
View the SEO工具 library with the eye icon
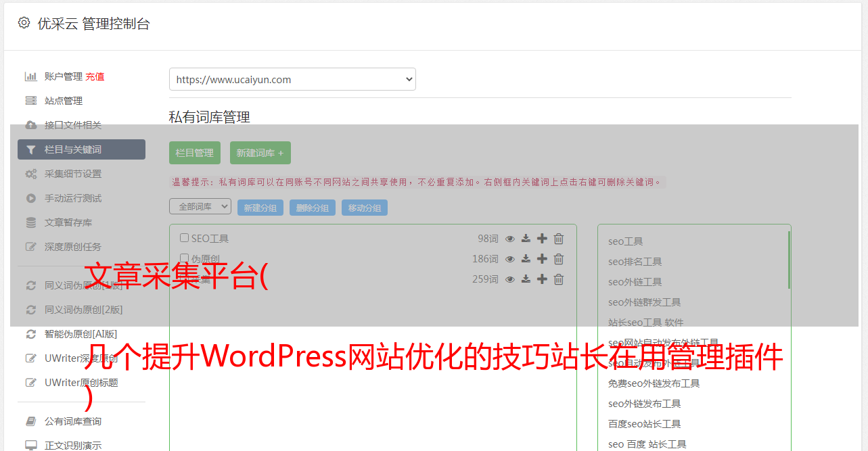[x=510, y=239]
